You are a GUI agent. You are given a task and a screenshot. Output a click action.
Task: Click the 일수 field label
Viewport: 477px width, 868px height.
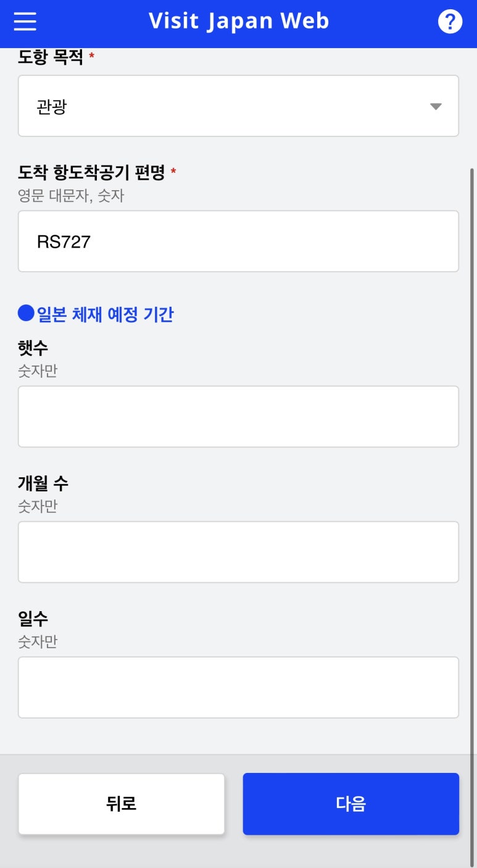[x=33, y=619]
